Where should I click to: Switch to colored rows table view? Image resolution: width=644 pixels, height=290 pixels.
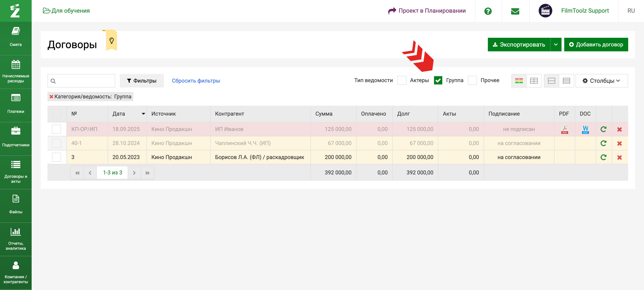[519, 81]
